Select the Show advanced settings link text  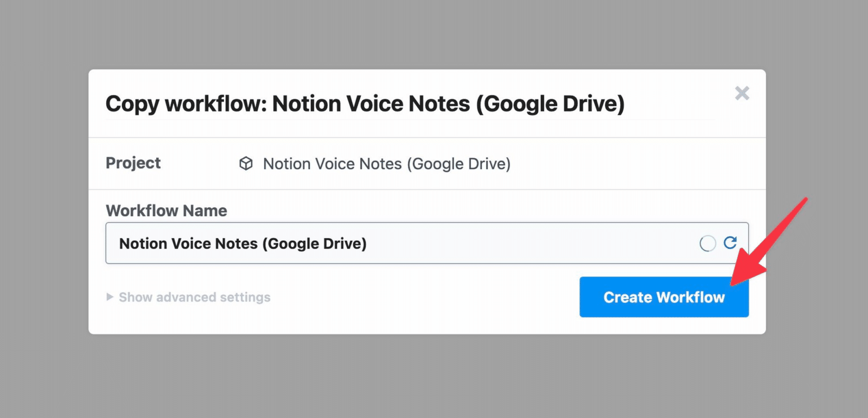tap(194, 297)
